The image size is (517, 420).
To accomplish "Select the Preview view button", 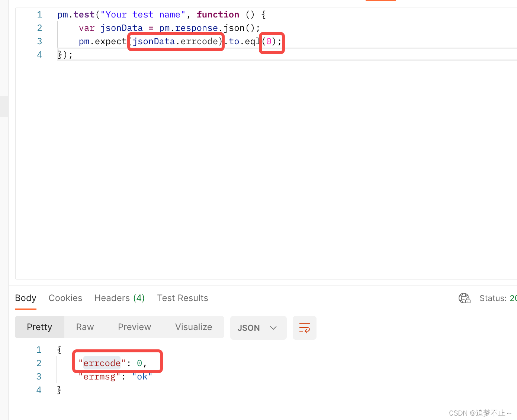I will click(134, 327).
